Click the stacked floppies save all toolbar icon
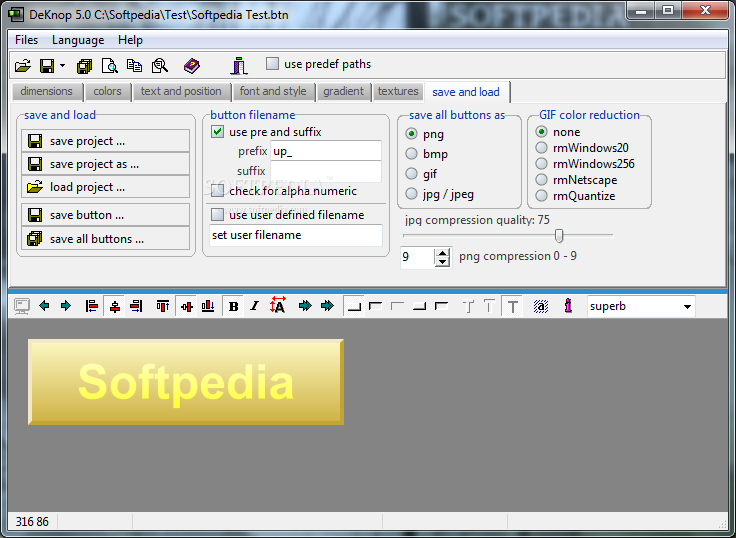Viewport: 736px width, 538px height. [x=84, y=66]
